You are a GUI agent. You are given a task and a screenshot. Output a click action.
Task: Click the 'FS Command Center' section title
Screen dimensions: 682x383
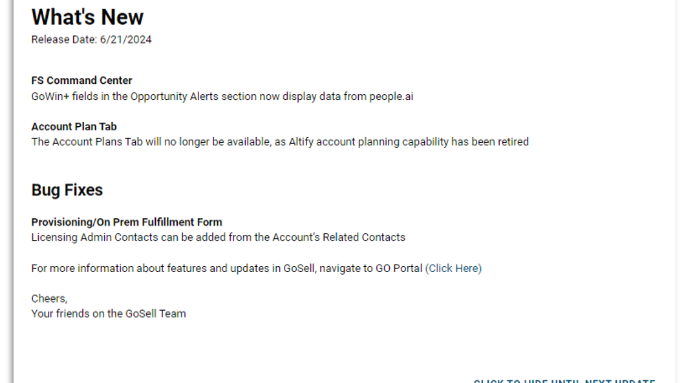coord(81,80)
